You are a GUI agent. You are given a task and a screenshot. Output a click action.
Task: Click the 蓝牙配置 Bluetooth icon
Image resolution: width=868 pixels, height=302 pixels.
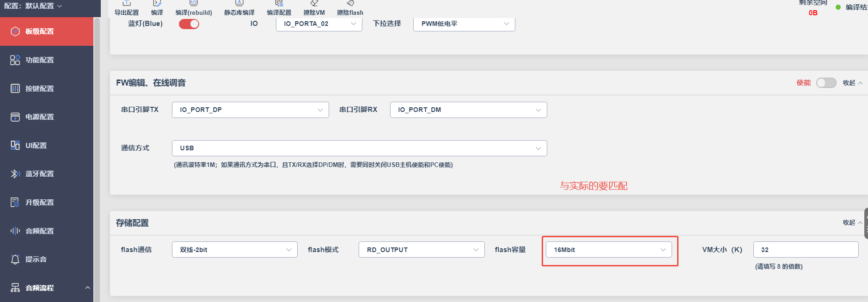pos(15,174)
